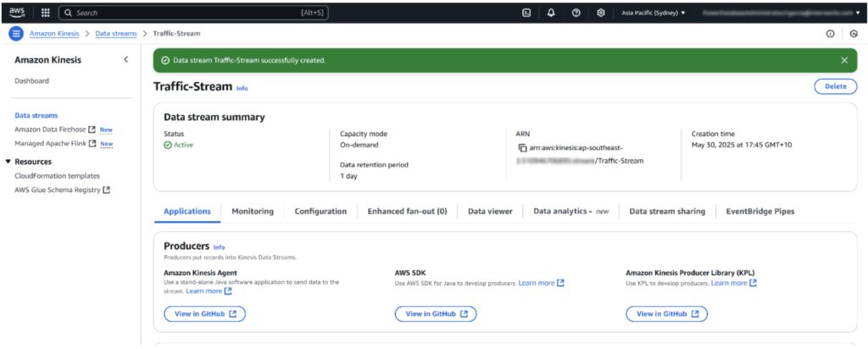Open the help question mark icon
The height and width of the screenshot is (349, 868).
point(576,13)
